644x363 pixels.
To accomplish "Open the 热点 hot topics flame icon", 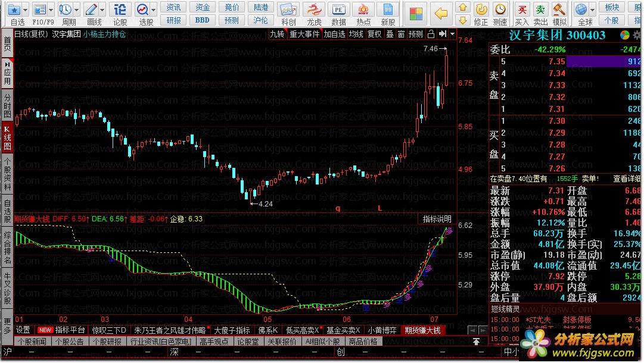I will click(x=363, y=10).
